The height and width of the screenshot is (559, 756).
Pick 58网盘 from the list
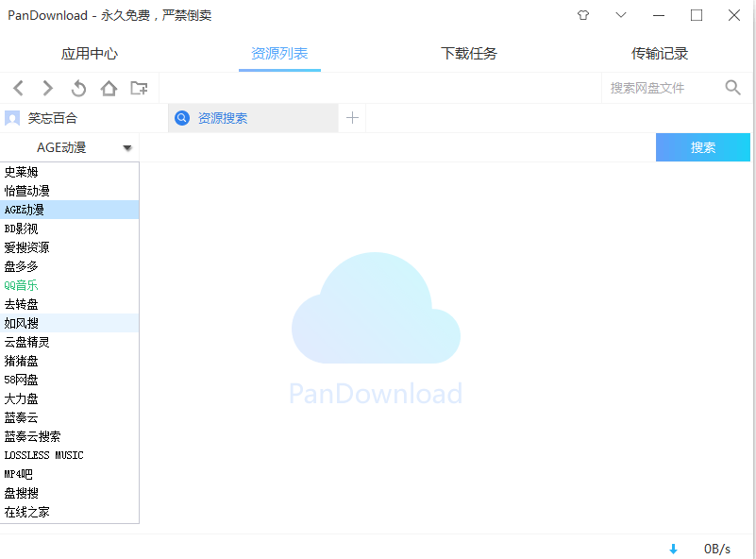pos(70,380)
